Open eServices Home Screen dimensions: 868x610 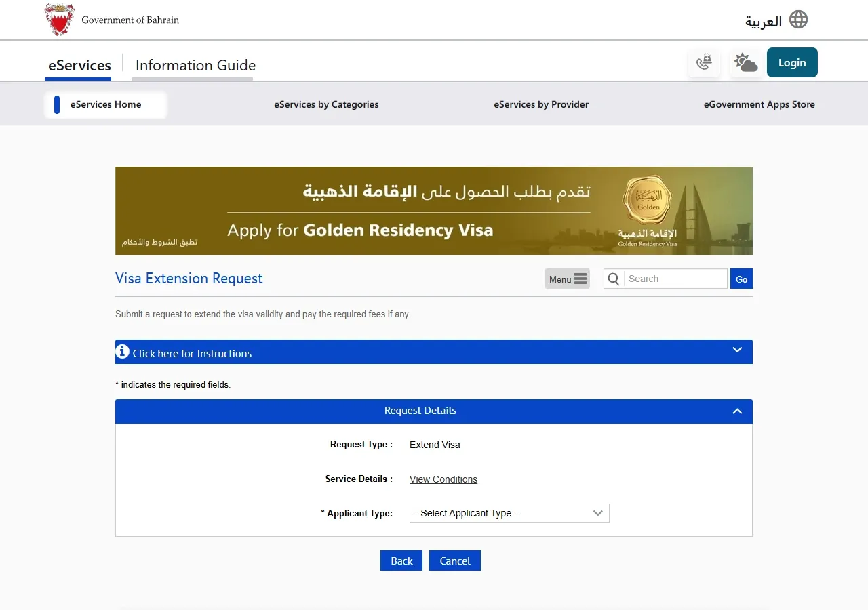(x=106, y=104)
